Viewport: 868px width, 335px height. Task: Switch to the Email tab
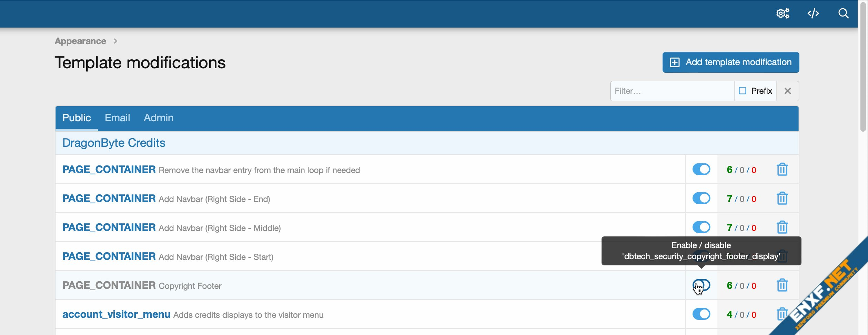117,118
